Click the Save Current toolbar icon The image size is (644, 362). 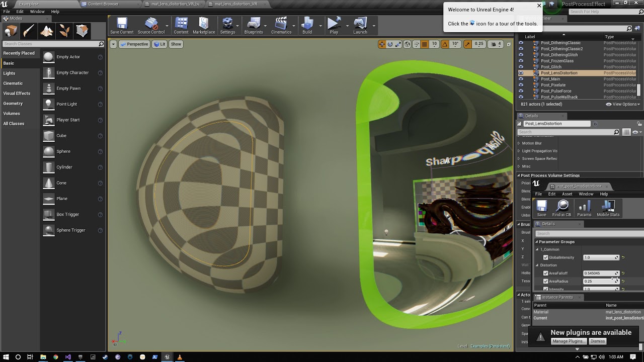click(122, 26)
